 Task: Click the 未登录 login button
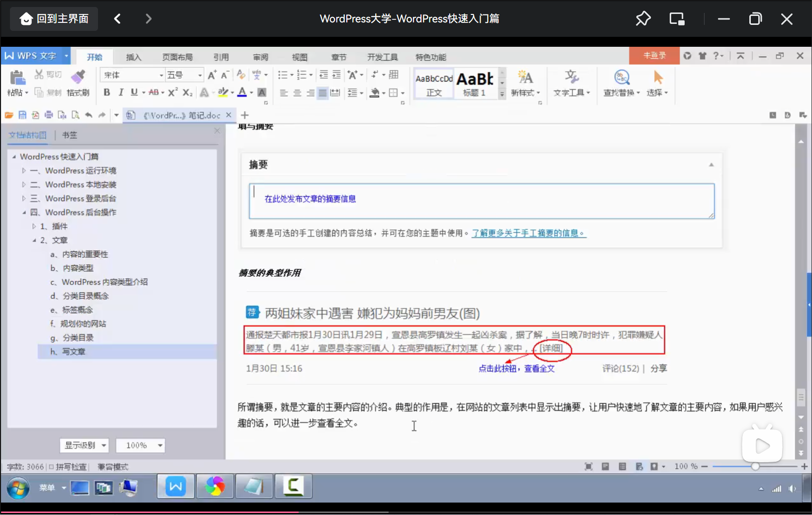pos(654,56)
